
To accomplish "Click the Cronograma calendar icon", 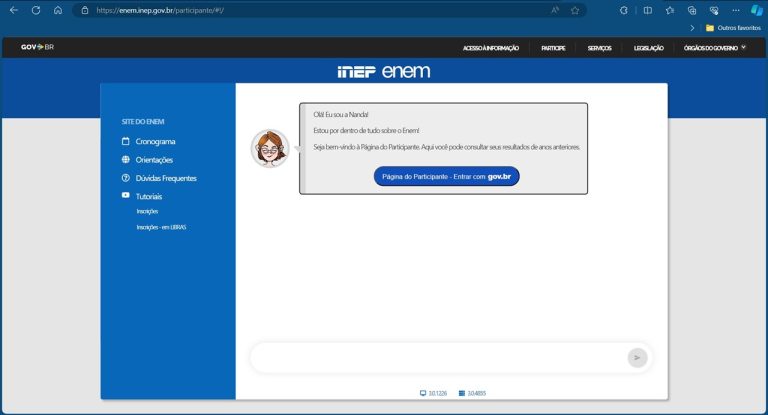I will point(125,141).
